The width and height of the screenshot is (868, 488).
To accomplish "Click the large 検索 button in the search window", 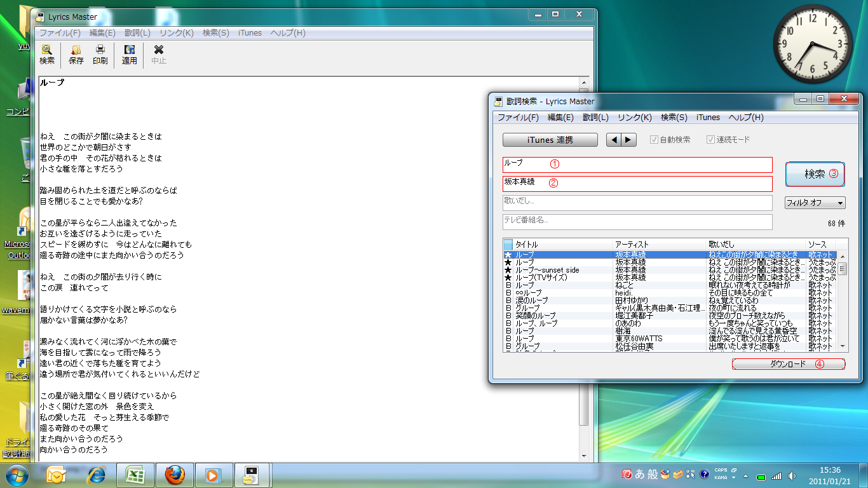I will click(x=815, y=174).
